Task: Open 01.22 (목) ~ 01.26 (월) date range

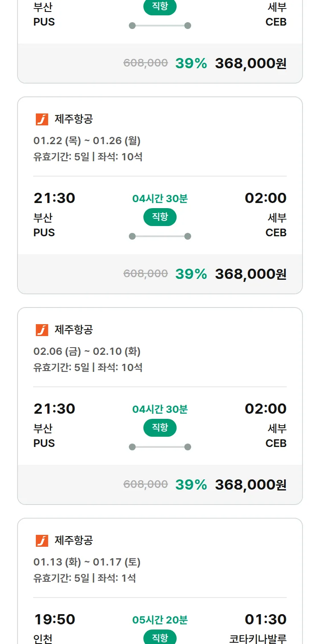Action: coord(87,140)
